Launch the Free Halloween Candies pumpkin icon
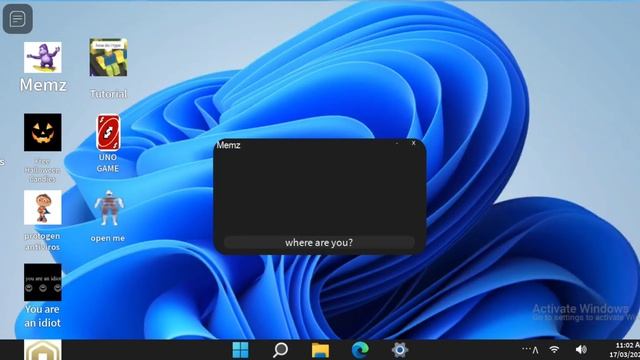Viewport: 640px width, 360px height. coord(42,132)
